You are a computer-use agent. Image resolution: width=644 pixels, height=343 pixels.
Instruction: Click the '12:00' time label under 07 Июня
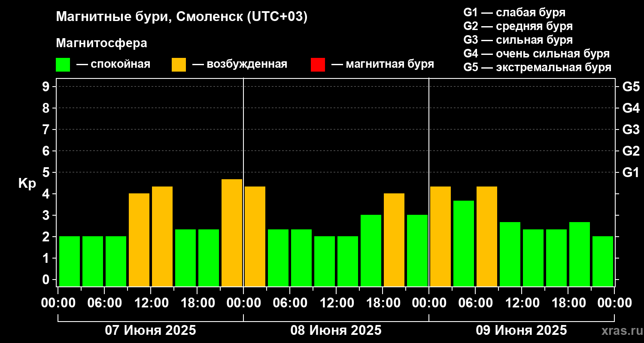click(x=151, y=303)
